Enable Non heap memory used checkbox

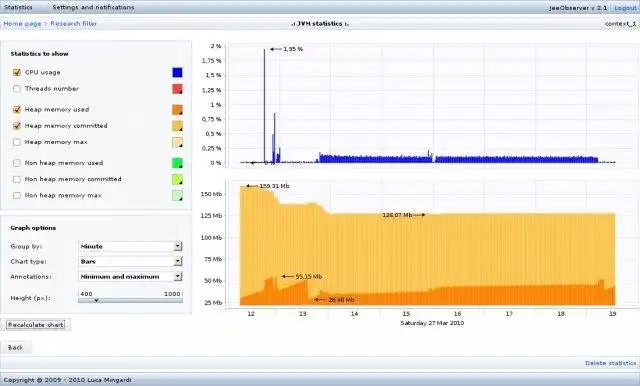coord(17,163)
